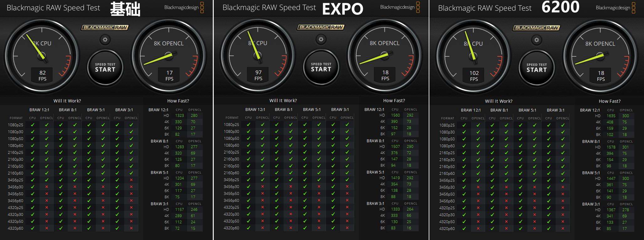This screenshot has height=240, width=644.
Task: Click the value 1157 in the 基础 window
Action: pos(180,210)
